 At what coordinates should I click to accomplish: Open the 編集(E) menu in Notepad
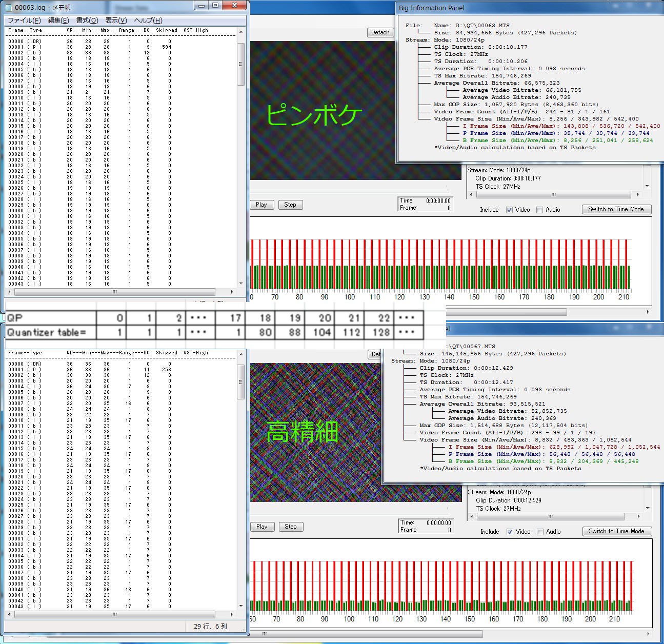[x=58, y=21]
